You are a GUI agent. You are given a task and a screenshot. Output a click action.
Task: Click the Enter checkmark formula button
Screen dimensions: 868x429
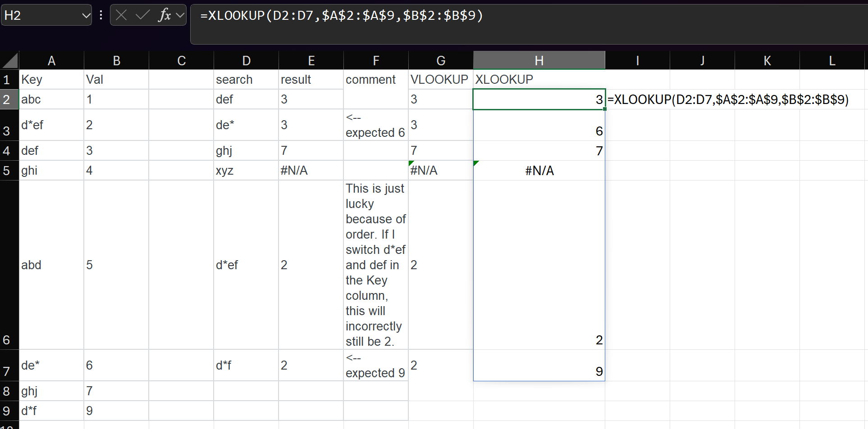pos(142,15)
